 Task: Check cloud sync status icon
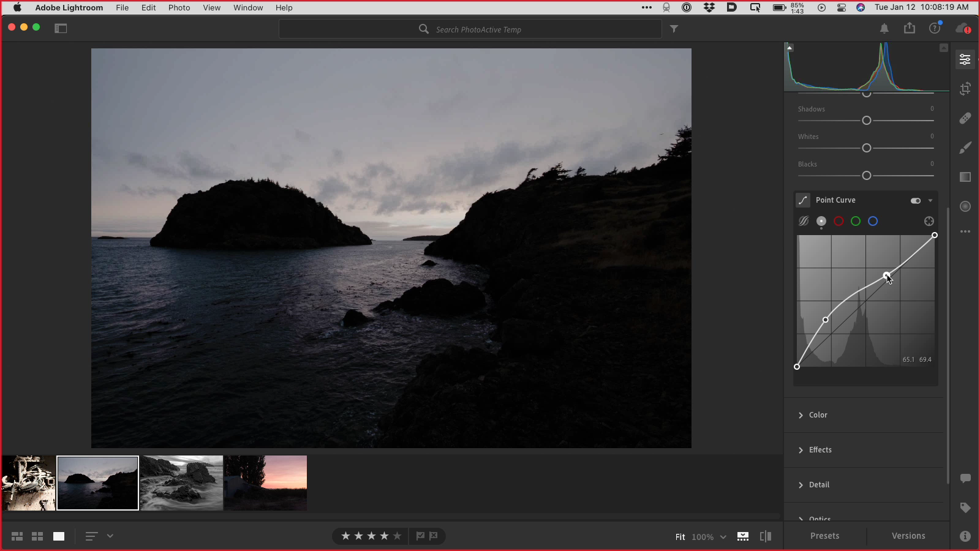point(963,29)
